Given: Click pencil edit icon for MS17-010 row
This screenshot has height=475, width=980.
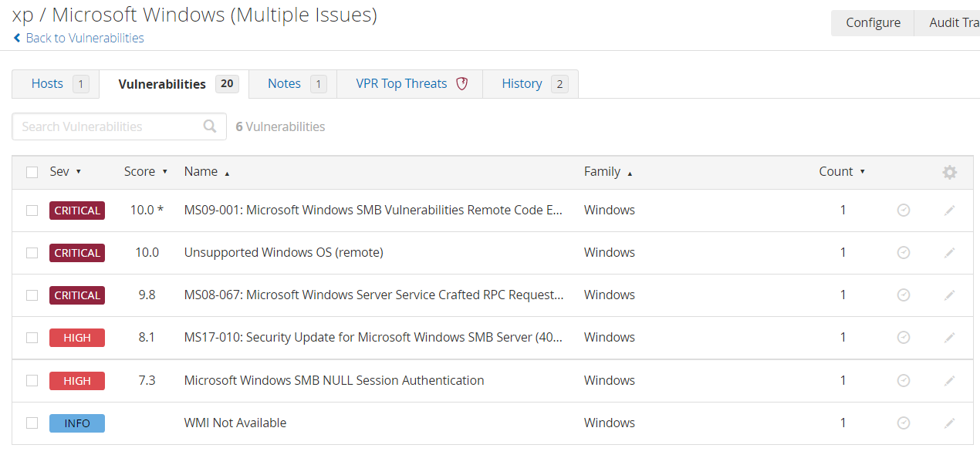Looking at the screenshot, I should (949, 338).
